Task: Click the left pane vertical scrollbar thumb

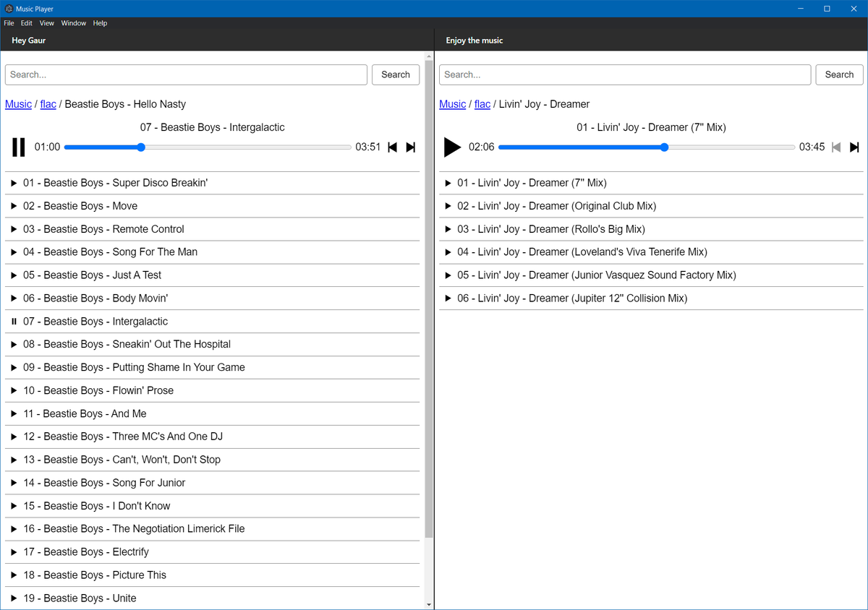Action: 429,299
